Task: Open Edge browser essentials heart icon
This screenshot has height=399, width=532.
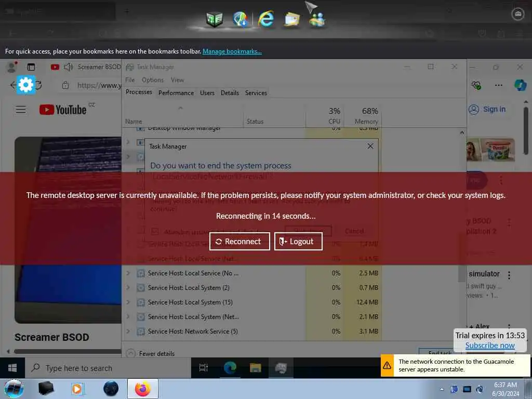Action: coord(476,85)
